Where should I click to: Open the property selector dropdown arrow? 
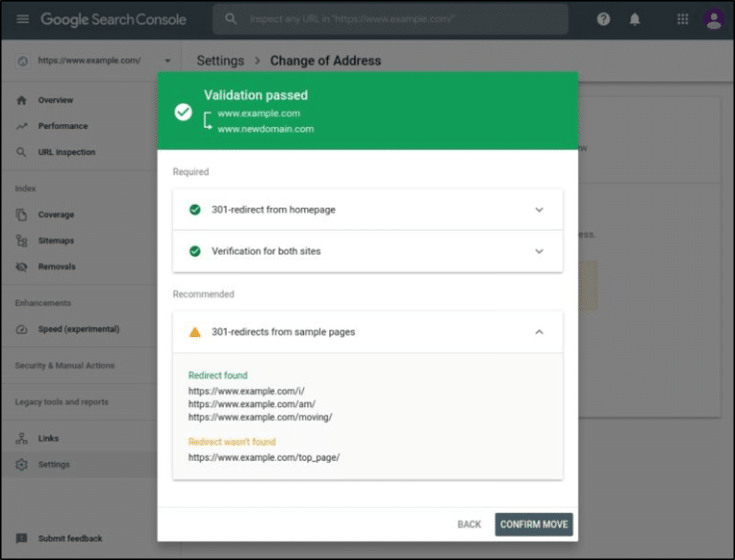[x=168, y=61]
